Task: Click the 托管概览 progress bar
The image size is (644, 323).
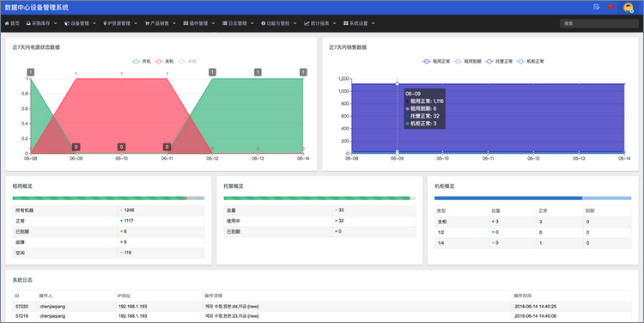Action: [319, 198]
